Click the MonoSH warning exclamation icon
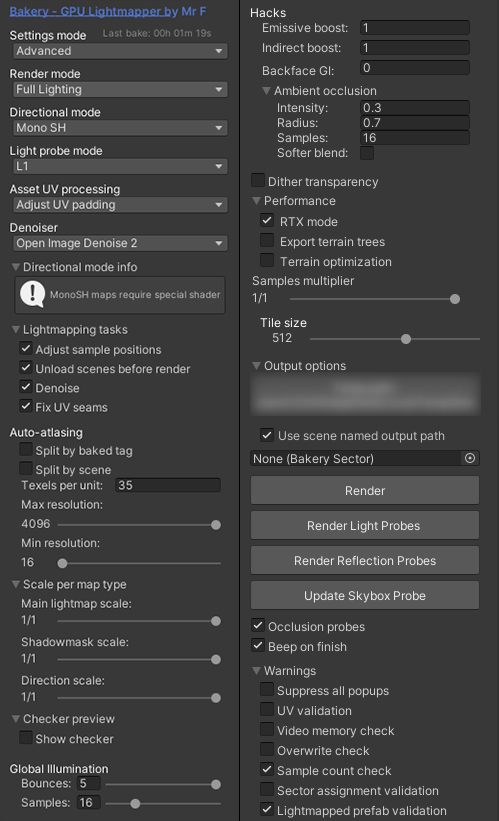Image resolution: width=499 pixels, height=821 pixels. pos(32,294)
